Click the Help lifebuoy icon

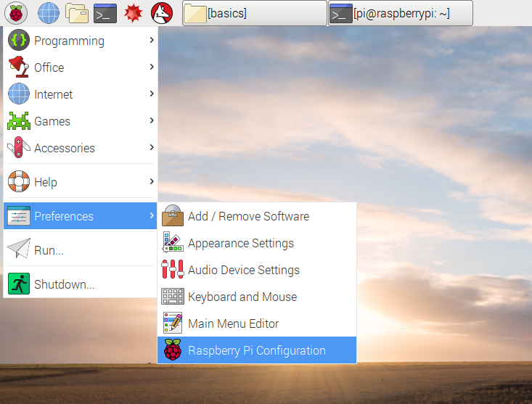pos(19,181)
